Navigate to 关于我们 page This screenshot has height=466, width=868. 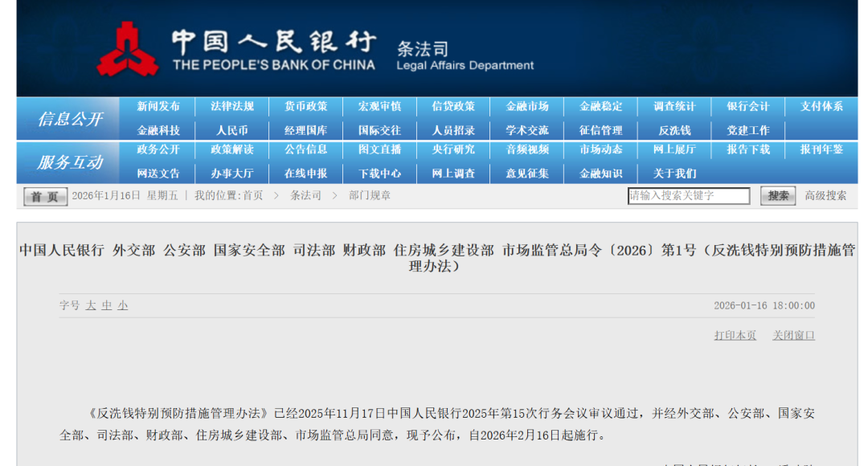coord(674,174)
